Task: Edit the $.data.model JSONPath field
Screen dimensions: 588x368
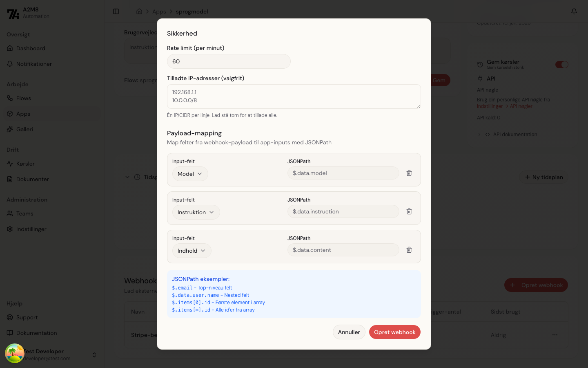Action: click(343, 173)
